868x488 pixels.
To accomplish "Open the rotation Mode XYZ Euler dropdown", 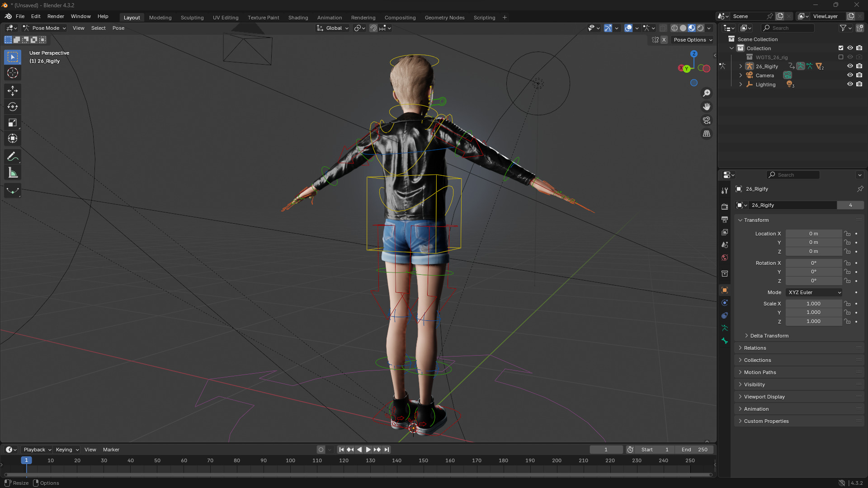I will tap(814, 292).
